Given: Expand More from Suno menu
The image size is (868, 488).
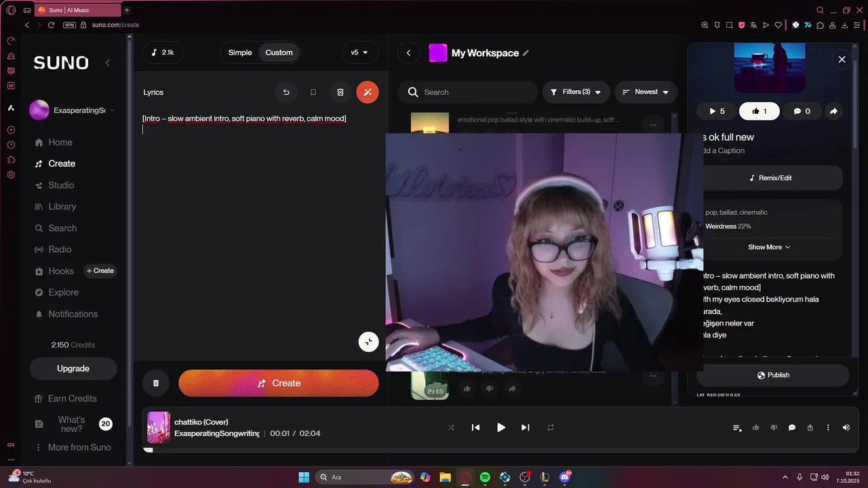Looking at the screenshot, I should (x=73, y=447).
